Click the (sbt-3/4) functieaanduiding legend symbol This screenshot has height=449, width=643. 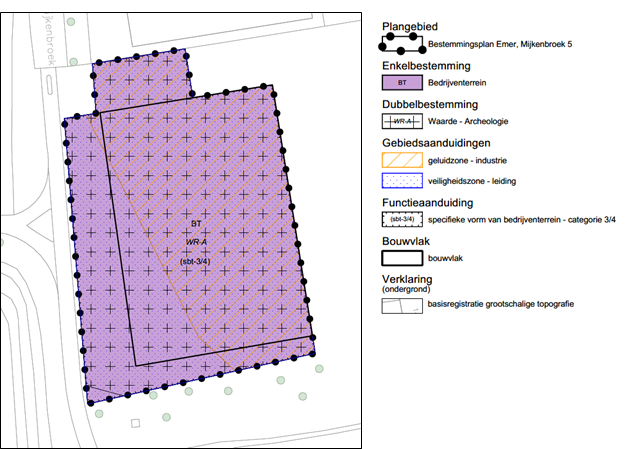(x=402, y=219)
